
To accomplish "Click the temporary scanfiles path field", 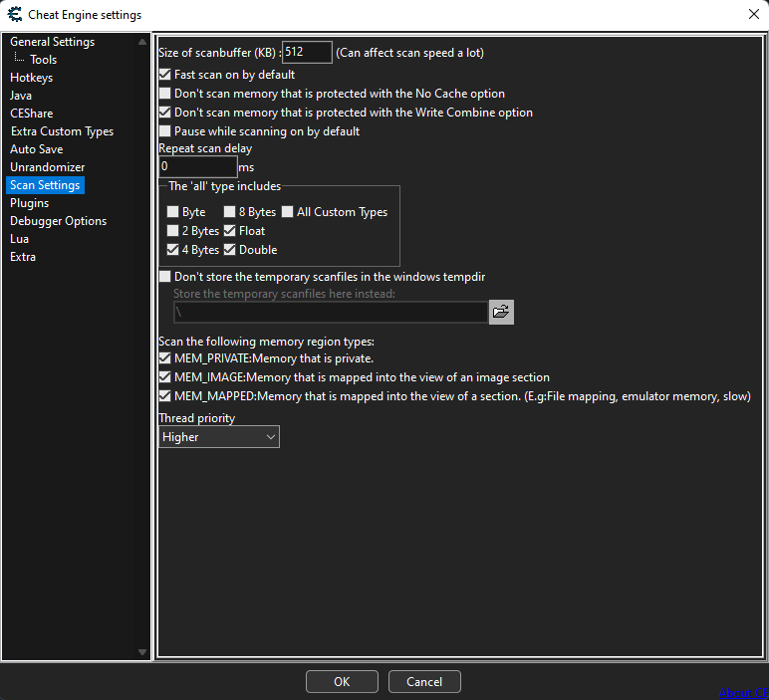I will tap(331, 312).
